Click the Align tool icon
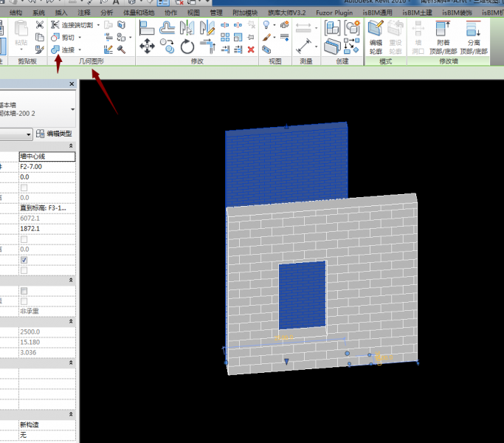Image resolution: width=504 pixels, height=443 pixels. click(147, 27)
